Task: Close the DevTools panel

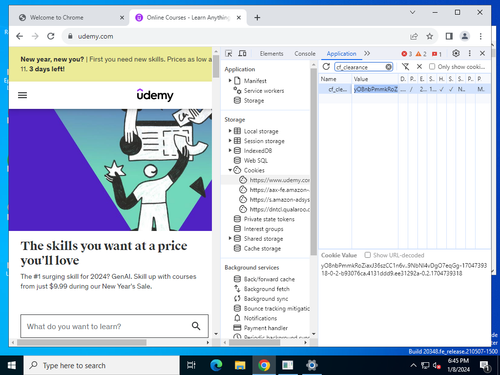Action: pos(482,53)
